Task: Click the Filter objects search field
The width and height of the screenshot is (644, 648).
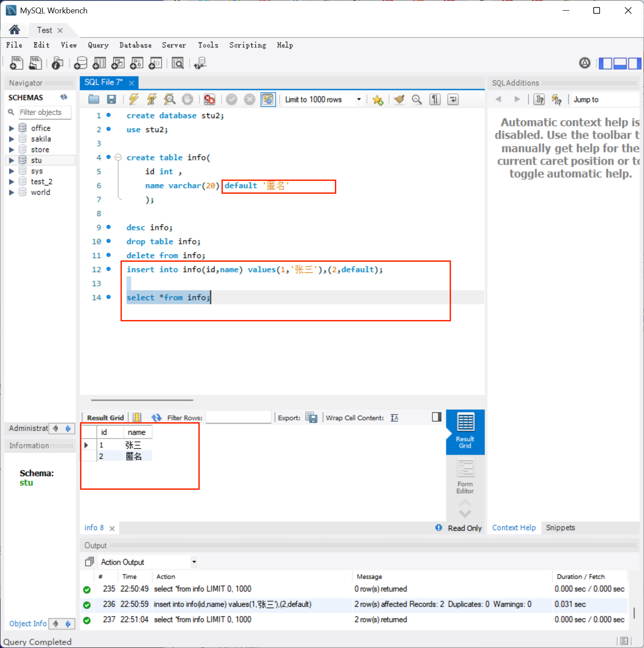Action: click(44, 112)
